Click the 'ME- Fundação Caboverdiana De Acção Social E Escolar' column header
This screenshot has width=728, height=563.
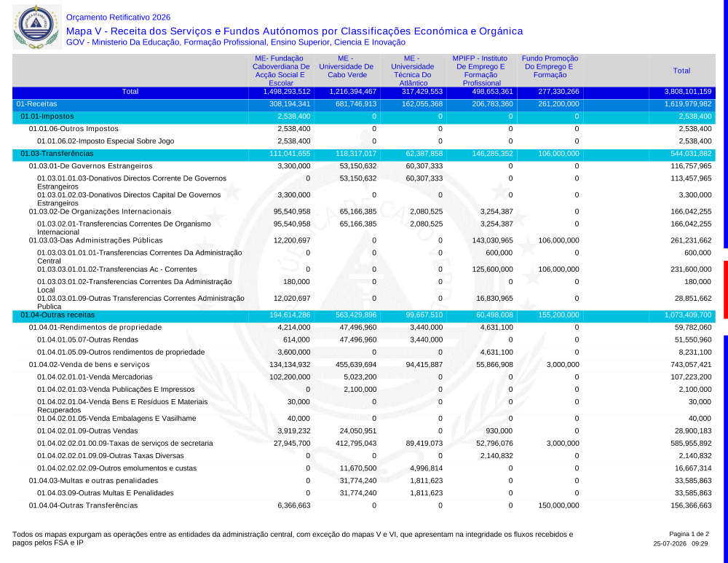pyautogui.click(x=281, y=71)
